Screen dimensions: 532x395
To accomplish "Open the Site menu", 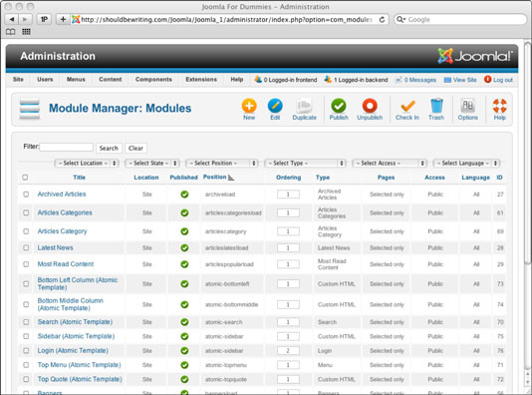I will pos(18,80).
